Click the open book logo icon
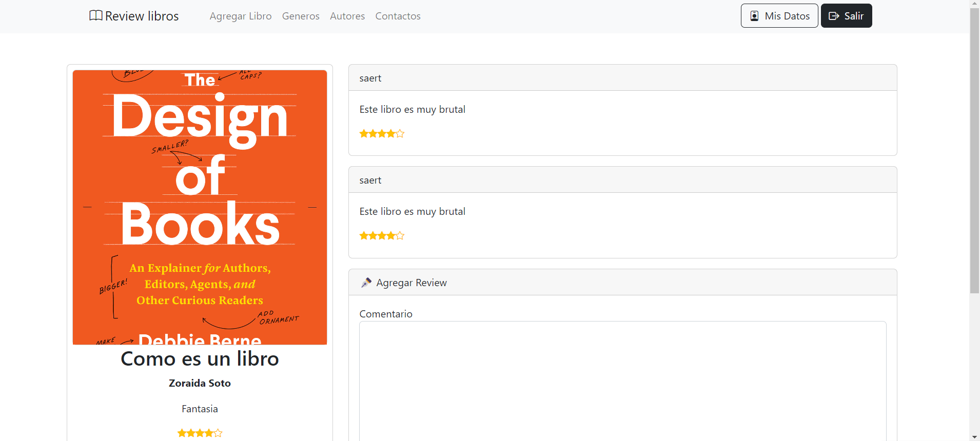Image resolution: width=980 pixels, height=441 pixels. (96, 16)
